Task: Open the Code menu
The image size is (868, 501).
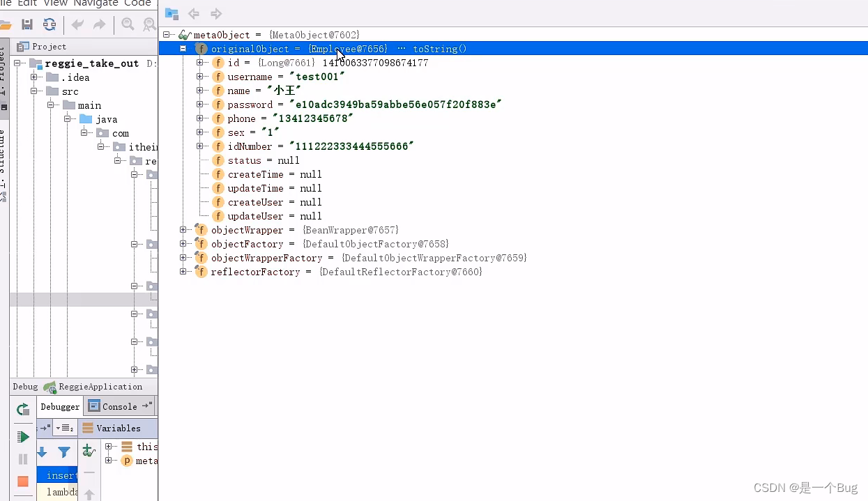Action: click(x=137, y=3)
